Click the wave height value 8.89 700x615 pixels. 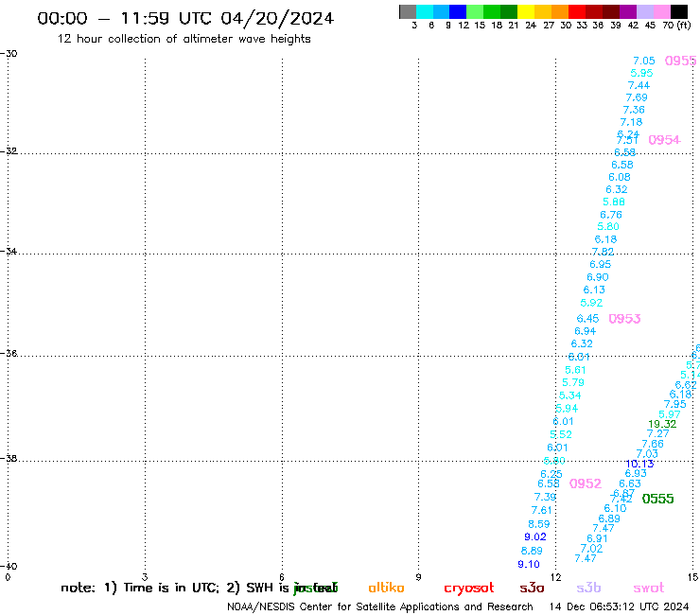532,551
